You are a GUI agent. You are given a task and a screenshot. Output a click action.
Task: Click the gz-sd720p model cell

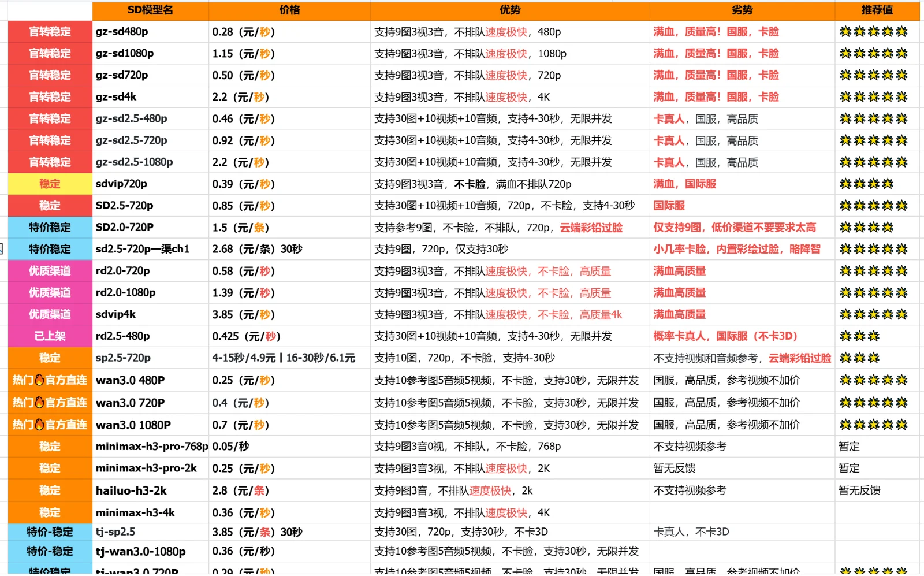coord(150,75)
